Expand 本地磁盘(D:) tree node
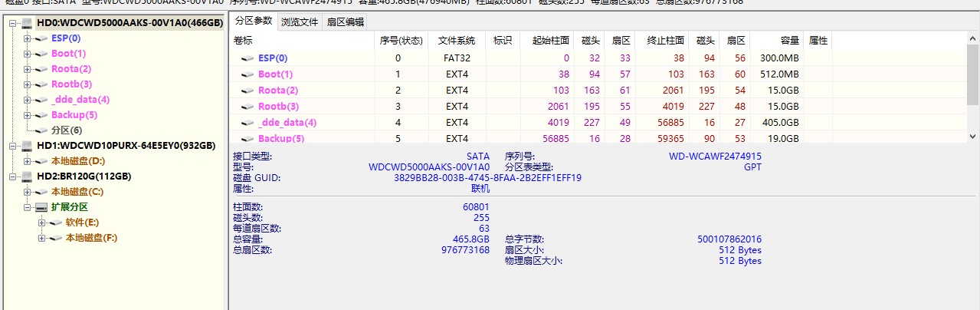Image resolution: width=980 pixels, height=310 pixels. point(28,161)
